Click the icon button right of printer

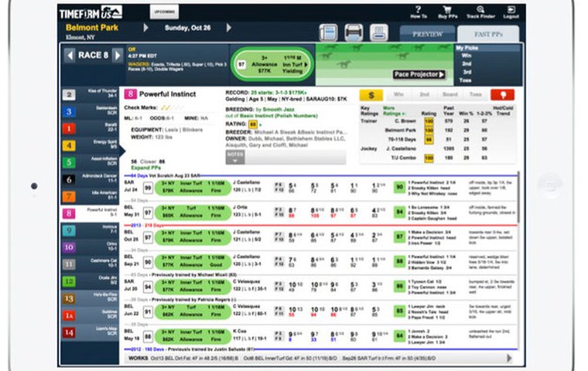(x=379, y=32)
